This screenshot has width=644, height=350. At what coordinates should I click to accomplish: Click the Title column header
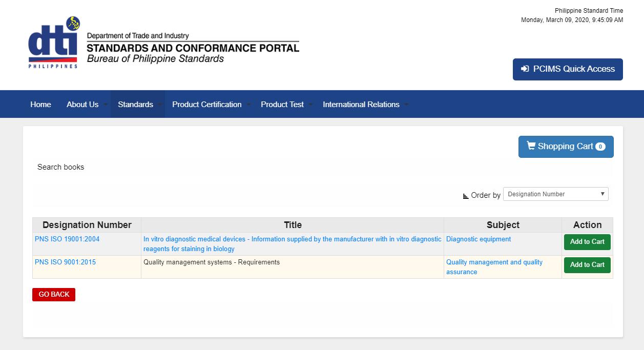293,225
